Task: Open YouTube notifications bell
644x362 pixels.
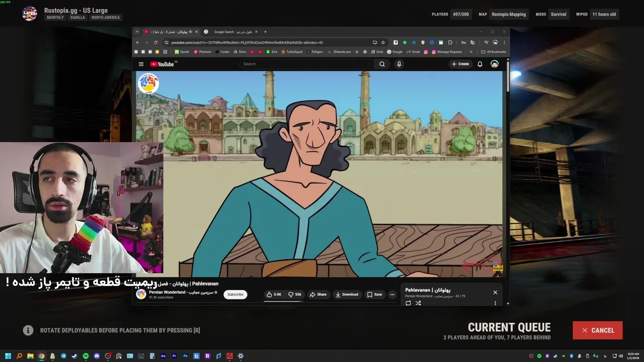Action: (480, 64)
